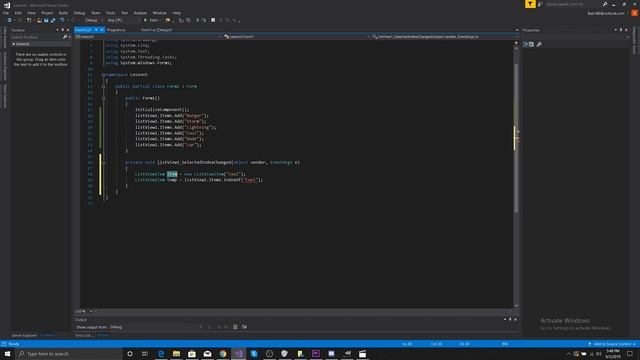Image resolution: width=640 pixels, height=360 pixels.
Task: Click the Clear All output icon
Action: click(235, 327)
